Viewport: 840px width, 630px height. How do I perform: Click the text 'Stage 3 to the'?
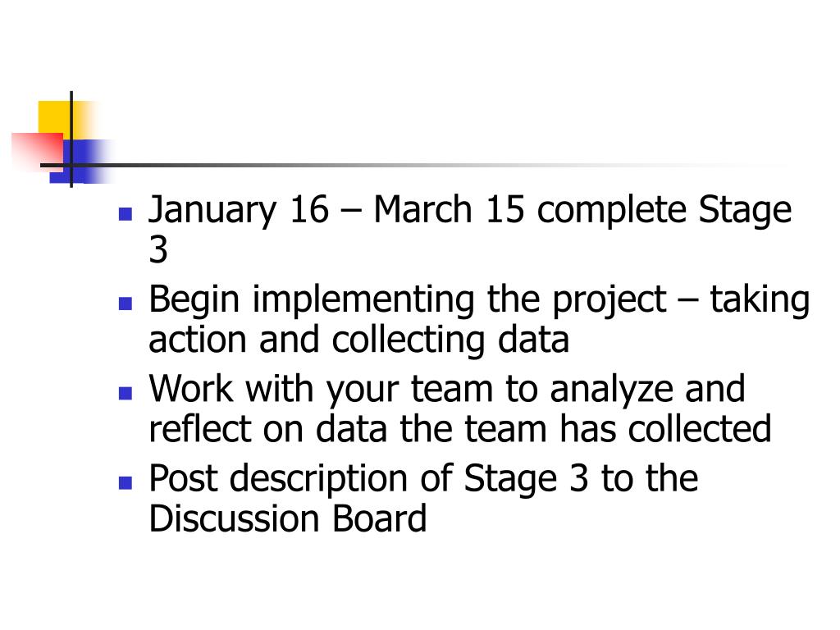coord(581,478)
